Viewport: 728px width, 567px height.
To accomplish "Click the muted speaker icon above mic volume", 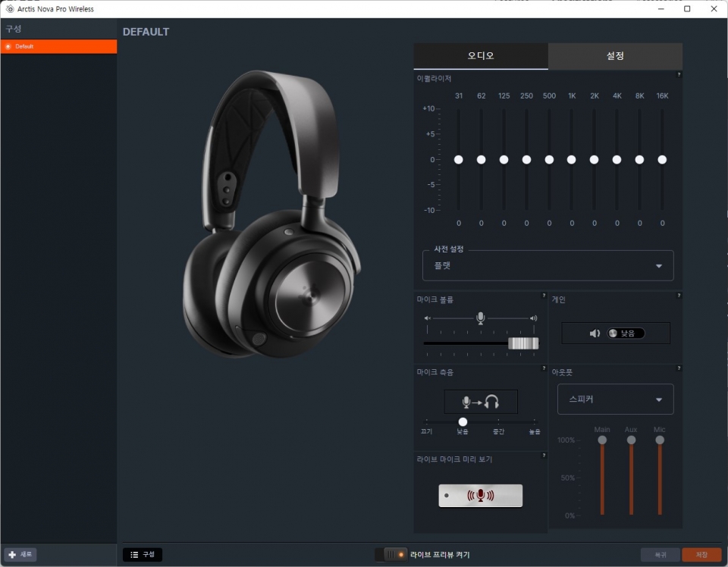I will coord(428,318).
